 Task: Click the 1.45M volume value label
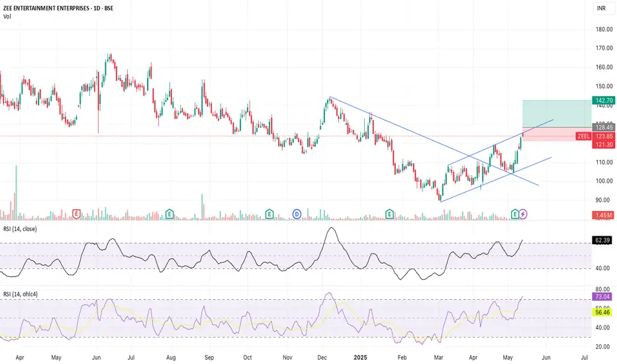[x=603, y=215]
